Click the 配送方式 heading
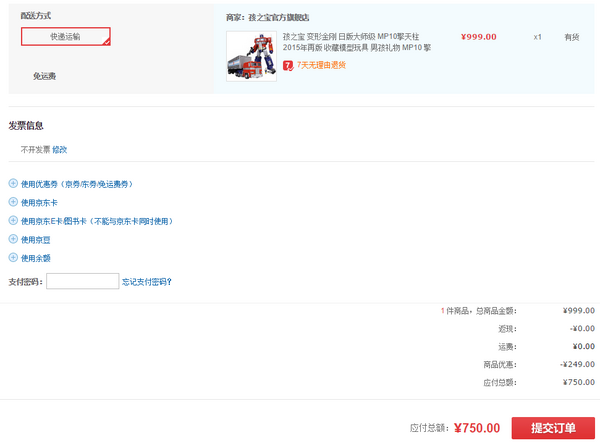 tap(36, 16)
